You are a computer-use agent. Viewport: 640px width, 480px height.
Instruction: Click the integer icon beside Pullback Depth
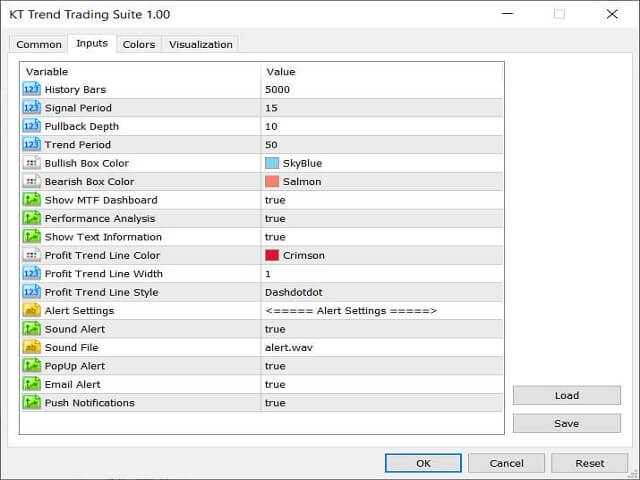tap(31, 126)
